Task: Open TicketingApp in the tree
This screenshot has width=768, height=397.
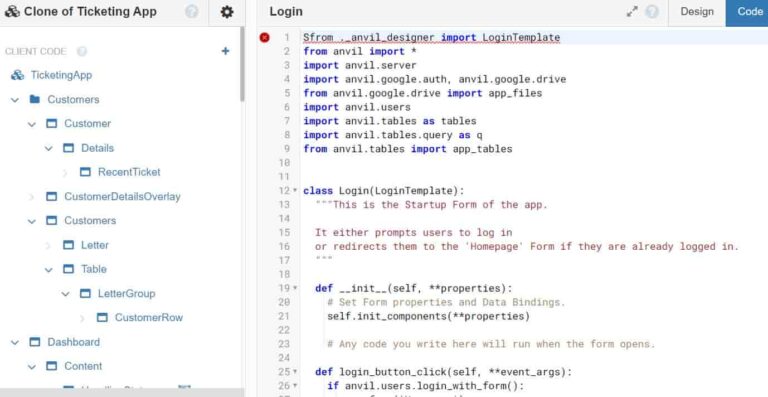Action: coord(61,75)
